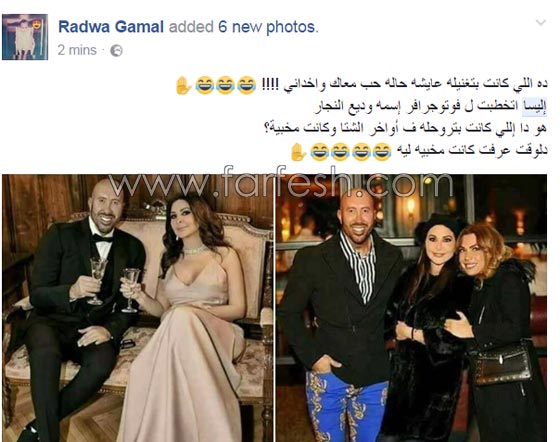Click the globe public privacy icon
The width and height of the screenshot is (560, 442).
click(116, 51)
